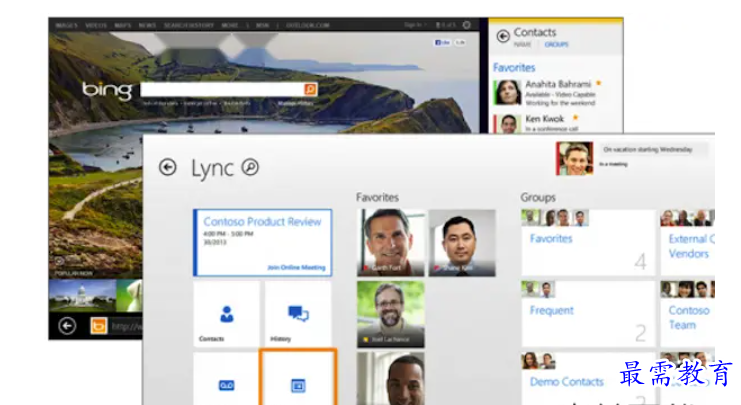Image resolution: width=741 pixels, height=405 pixels.
Task: Select the bottom favorite contact photo
Action: tap(391, 379)
